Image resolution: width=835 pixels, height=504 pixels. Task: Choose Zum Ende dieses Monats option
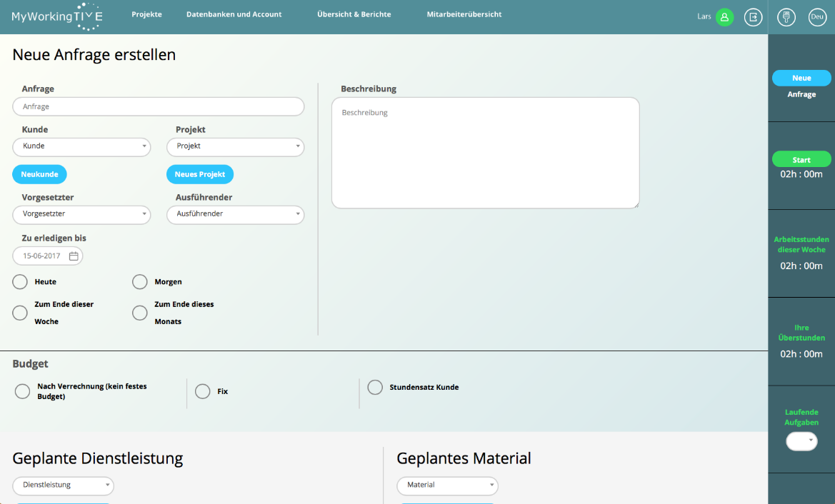(x=139, y=313)
